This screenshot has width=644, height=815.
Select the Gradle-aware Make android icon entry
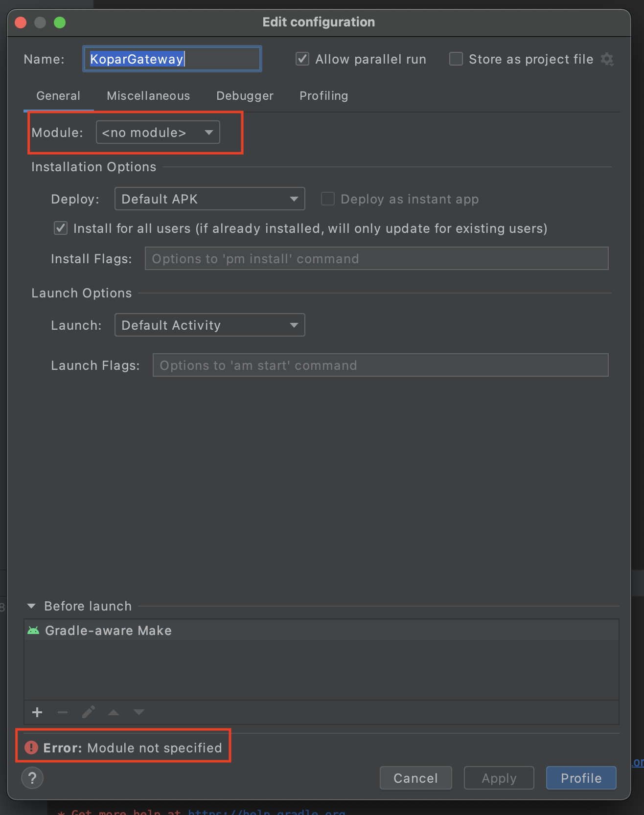click(x=33, y=631)
